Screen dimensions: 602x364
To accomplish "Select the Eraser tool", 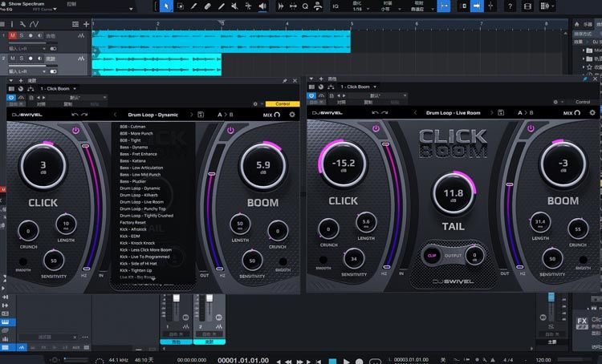I will (207, 6).
